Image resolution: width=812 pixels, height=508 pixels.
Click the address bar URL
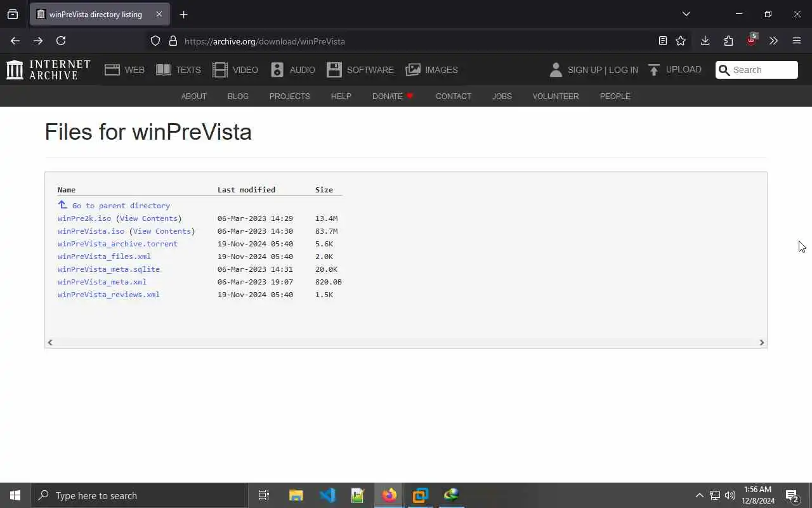265,41
